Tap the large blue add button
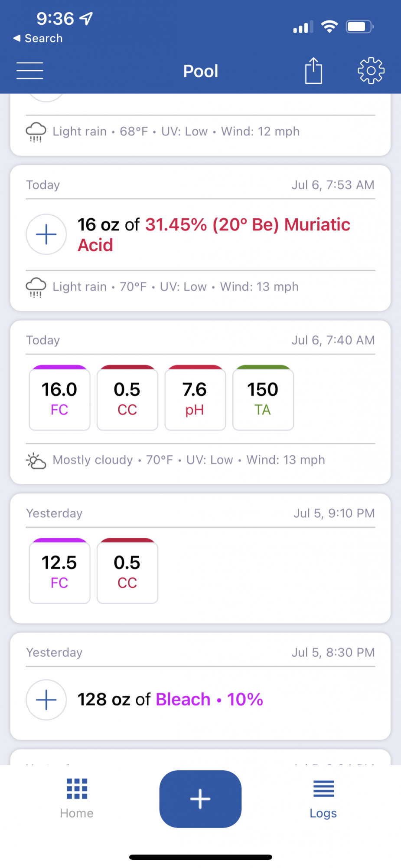The image size is (401, 868). (x=200, y=799)
